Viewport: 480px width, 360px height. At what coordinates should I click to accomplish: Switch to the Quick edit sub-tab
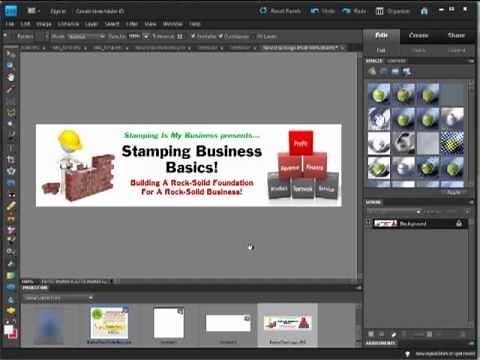419,50
